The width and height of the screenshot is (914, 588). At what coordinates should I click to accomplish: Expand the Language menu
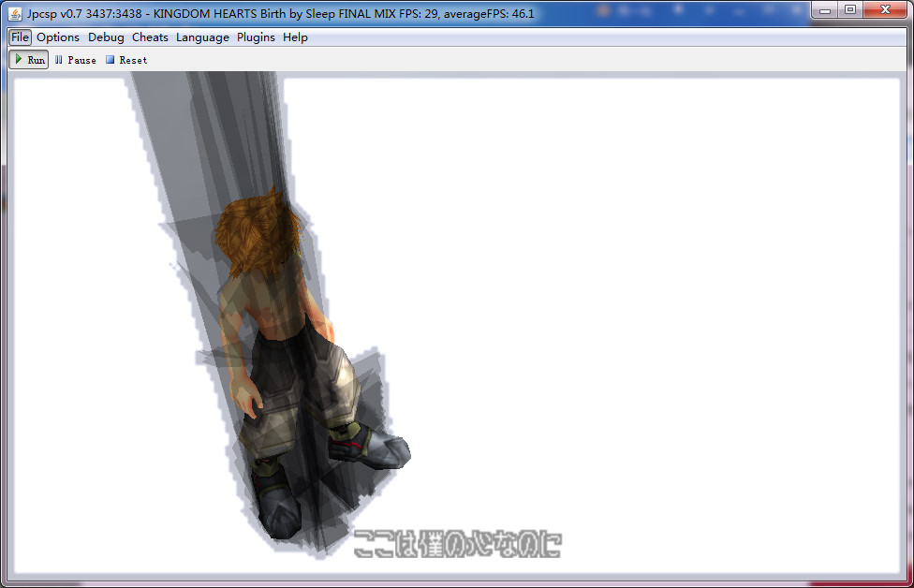point(202,37)
